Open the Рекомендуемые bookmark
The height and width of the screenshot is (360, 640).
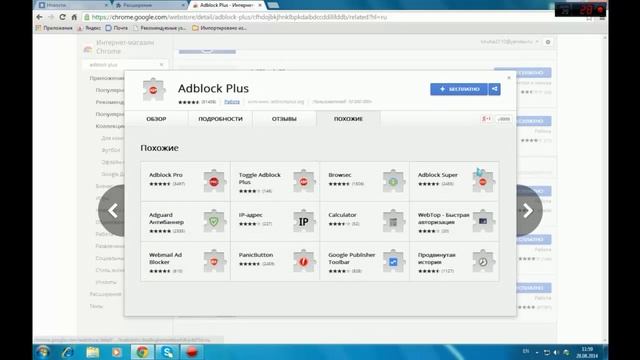coord(160,28)
